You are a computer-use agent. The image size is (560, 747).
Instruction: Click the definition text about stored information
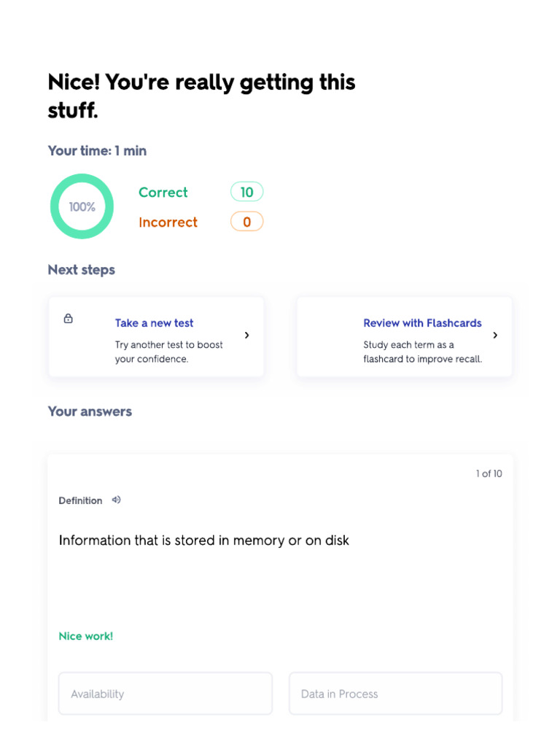coord(204,541)
